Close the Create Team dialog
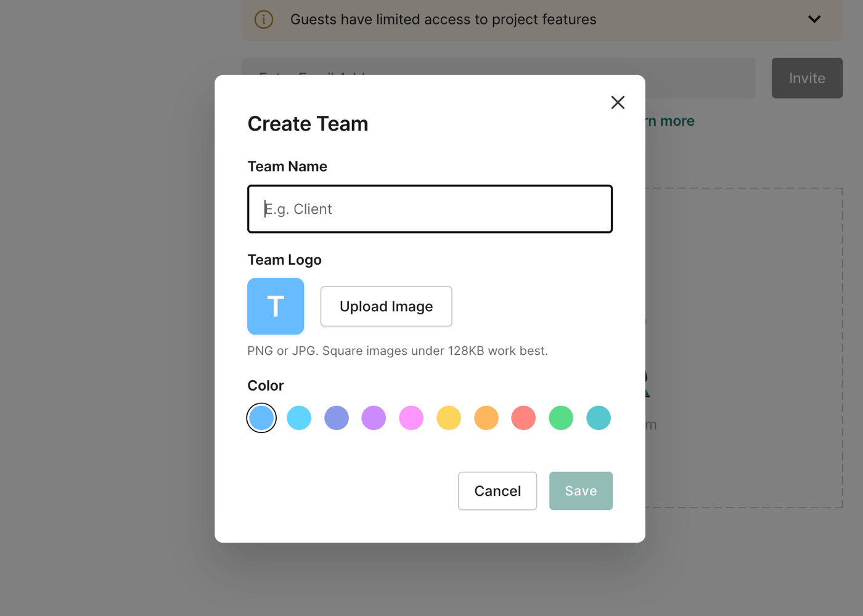The width and height of the screenshot is (863, 616). click(x=618, y=102)
